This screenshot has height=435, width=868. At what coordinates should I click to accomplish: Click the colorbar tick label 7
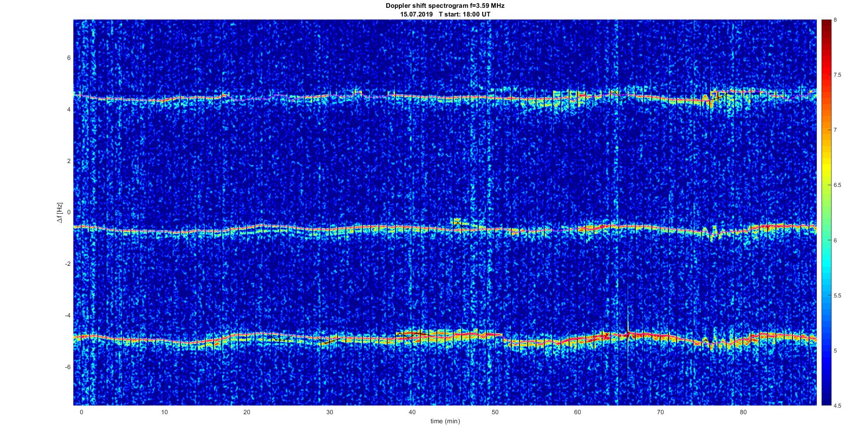(835, 130)
